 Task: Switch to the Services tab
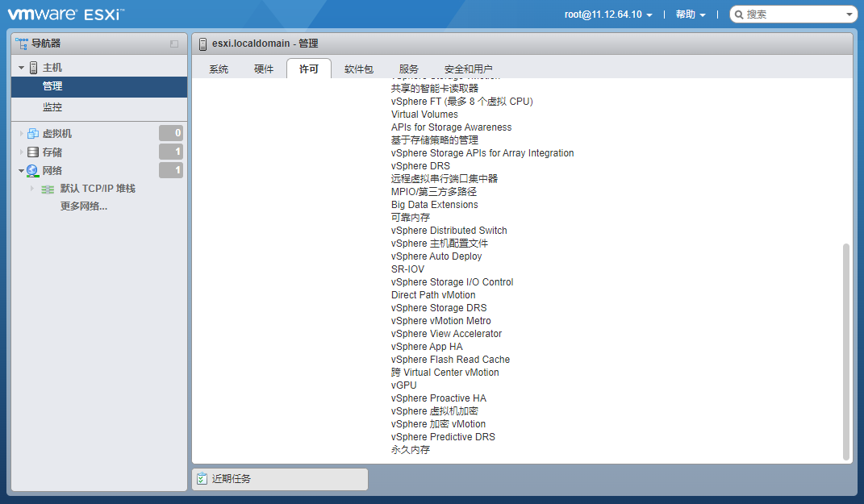[409, 69]
